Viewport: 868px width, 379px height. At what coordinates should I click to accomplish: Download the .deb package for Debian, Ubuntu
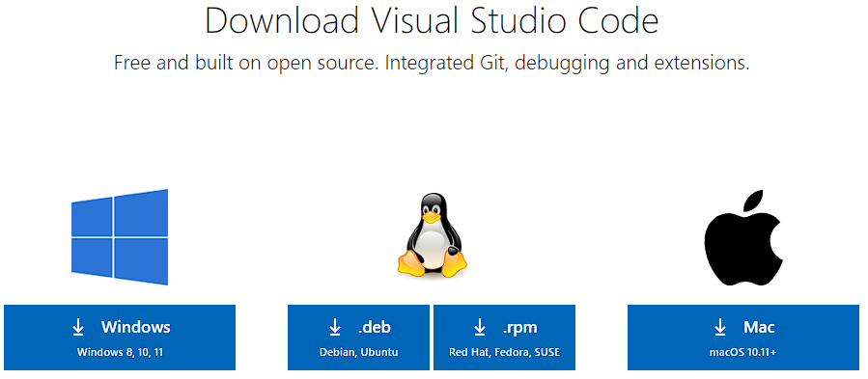tap(359, 338)
